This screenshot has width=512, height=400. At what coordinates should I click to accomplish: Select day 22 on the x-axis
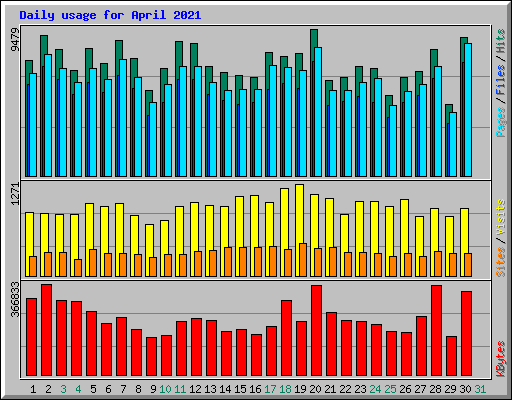tap(345, 389)
